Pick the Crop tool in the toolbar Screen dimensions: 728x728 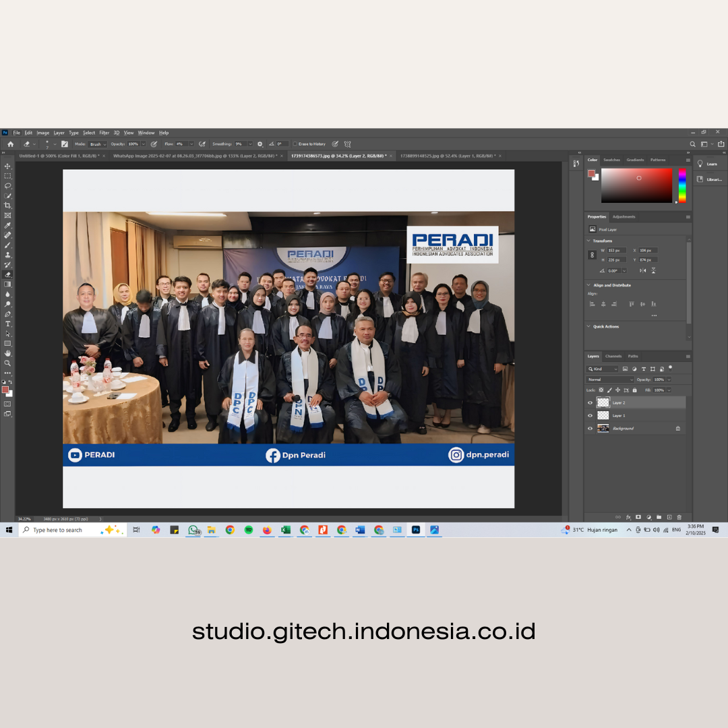click(x=8, y=205)
